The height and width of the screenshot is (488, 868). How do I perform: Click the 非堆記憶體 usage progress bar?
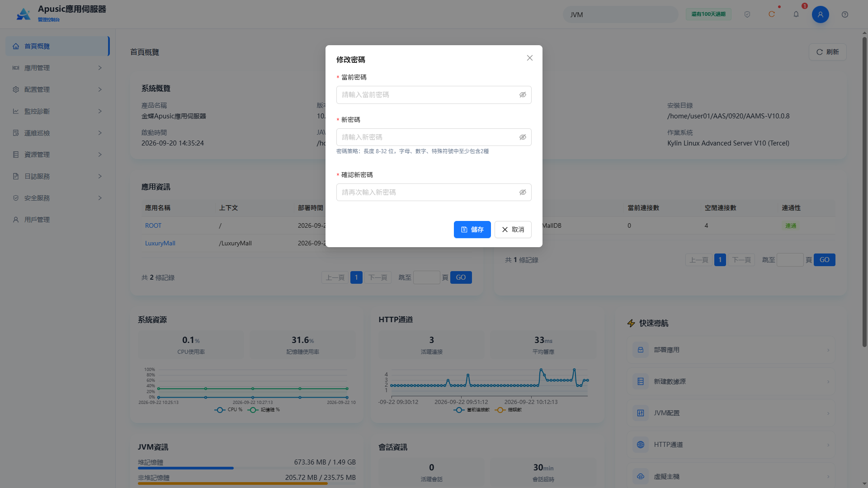point(247,483)
